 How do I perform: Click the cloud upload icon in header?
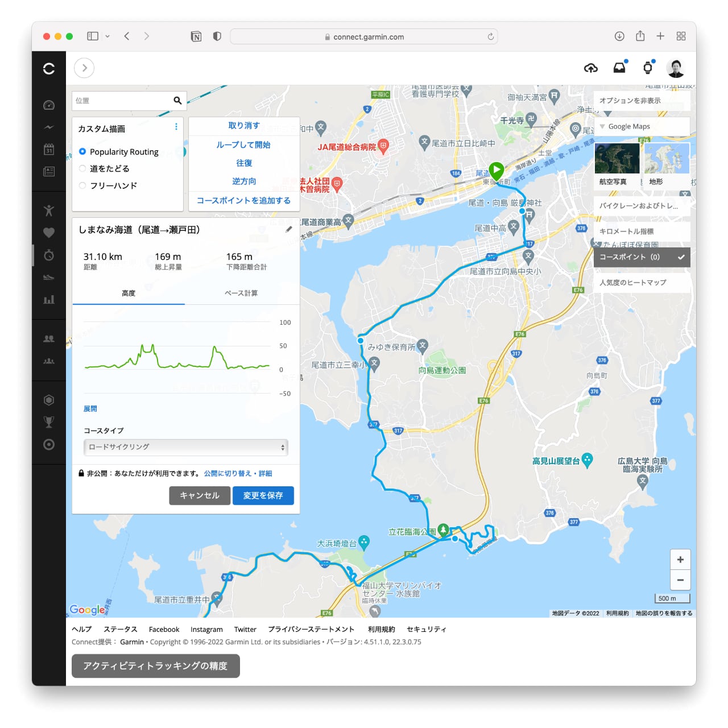(591, 68)
